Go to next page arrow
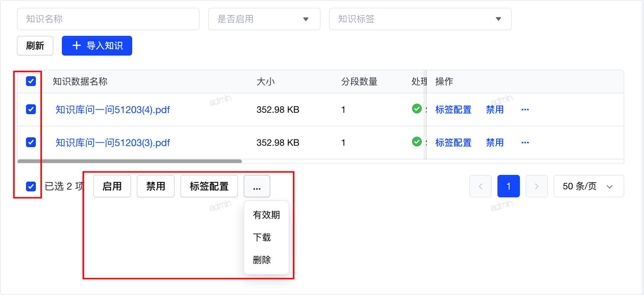The width and height of the screenshot is (644, 295). (x=536, y=186)
